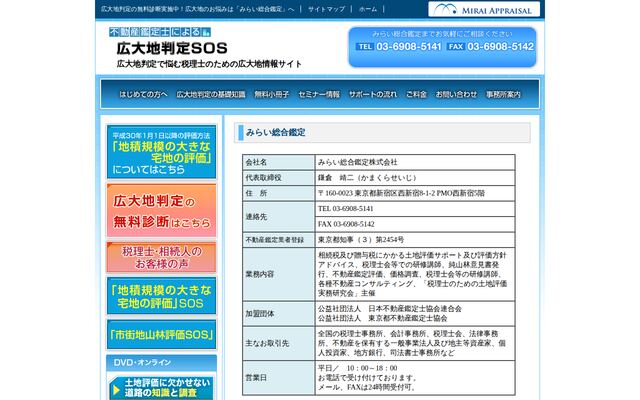Click the 主なお取引先 row label
640x400 pixels.
(278, 343)
